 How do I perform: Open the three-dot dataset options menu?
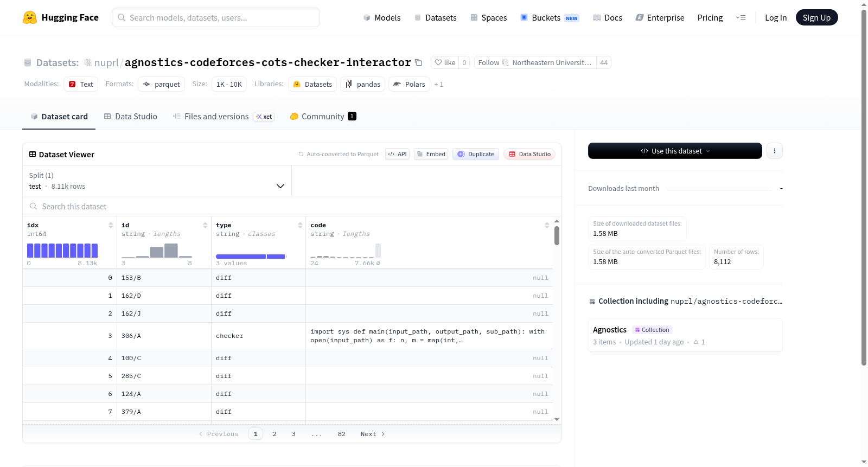click(775, 151)
